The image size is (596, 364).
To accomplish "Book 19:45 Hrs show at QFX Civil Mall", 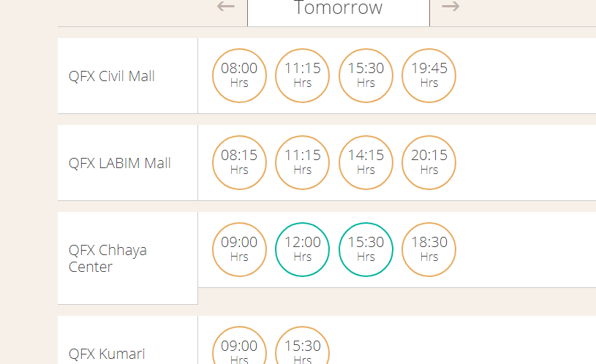I will (x=429, y=75).
